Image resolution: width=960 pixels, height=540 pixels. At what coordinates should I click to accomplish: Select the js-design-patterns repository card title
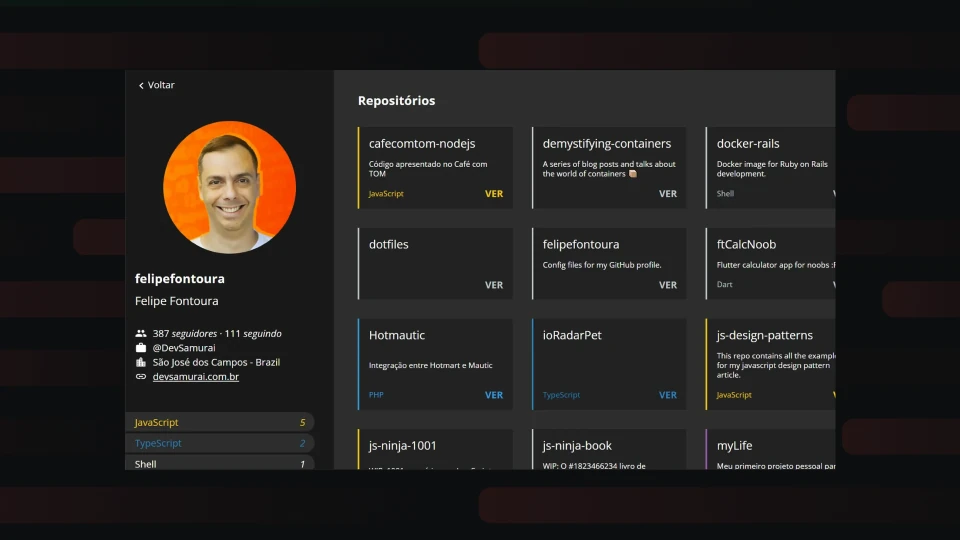pos(765,335)
